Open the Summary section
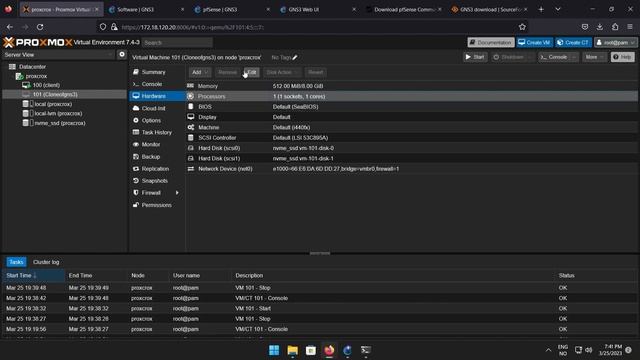640x360 pixels. pos(157,72)
